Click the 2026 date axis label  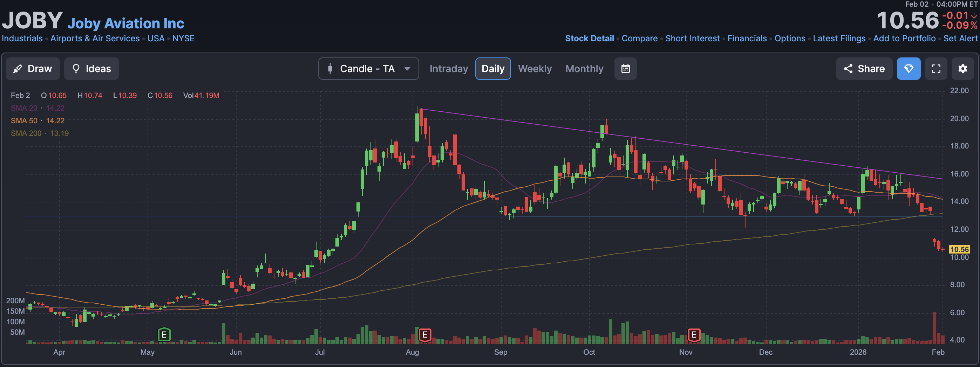click(x=858, y=352)
